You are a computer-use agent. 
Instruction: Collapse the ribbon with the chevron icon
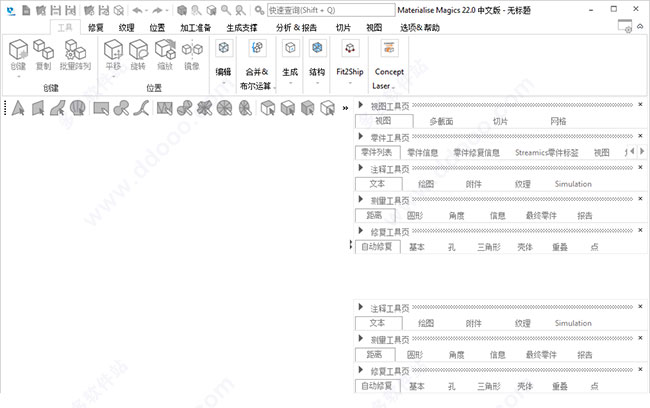coord(640,26)
